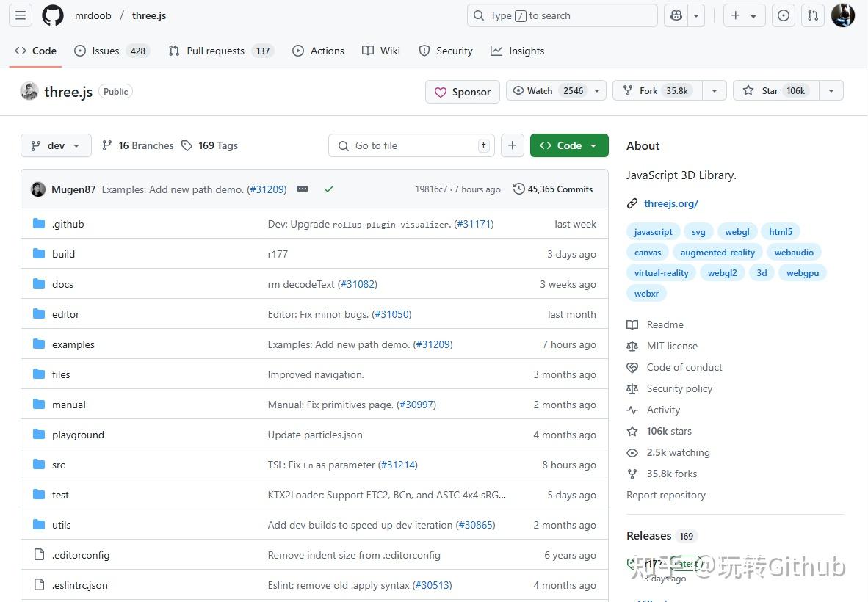Image resolution: width=868 pixels, height=602 pixels.
Task: Select the javascript topic tag
Action: point(654,232)
